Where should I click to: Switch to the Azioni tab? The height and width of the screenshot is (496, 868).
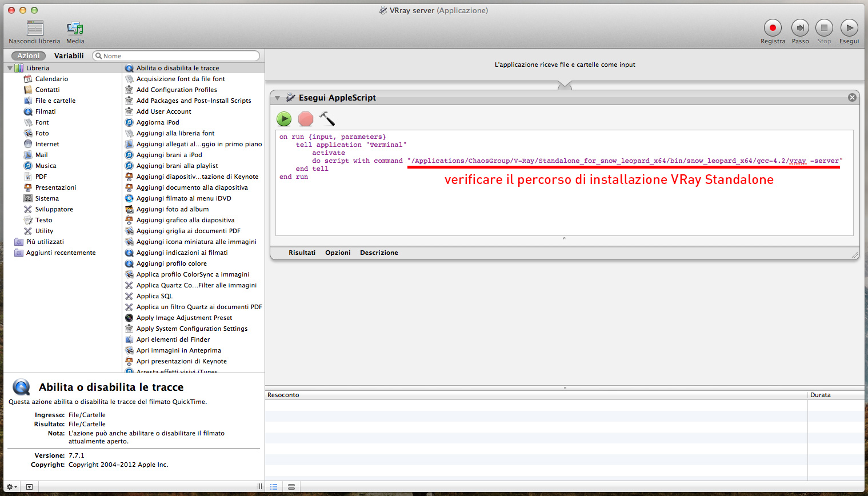(x=29, y=56)
